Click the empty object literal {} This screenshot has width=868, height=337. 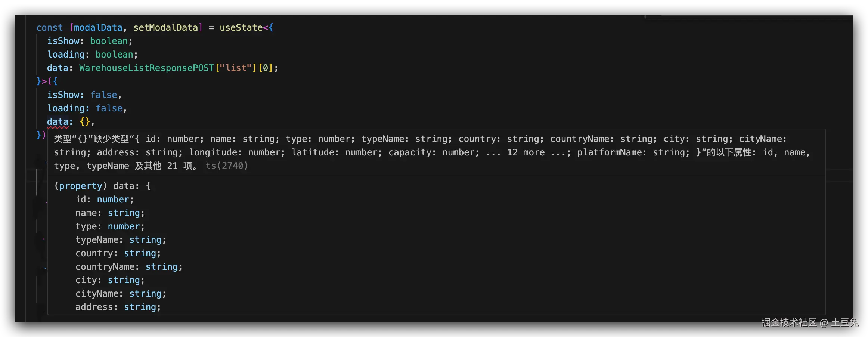[85, 122]
